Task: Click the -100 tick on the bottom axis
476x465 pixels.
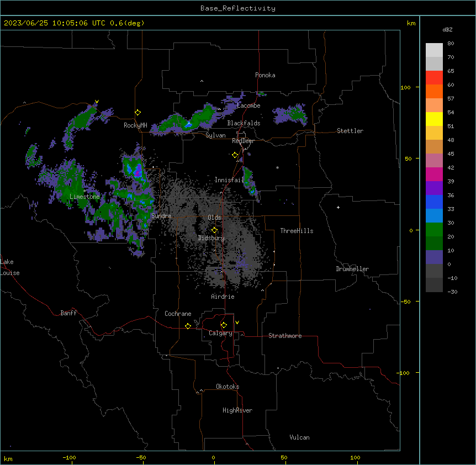Action: (x=69, y=457)
